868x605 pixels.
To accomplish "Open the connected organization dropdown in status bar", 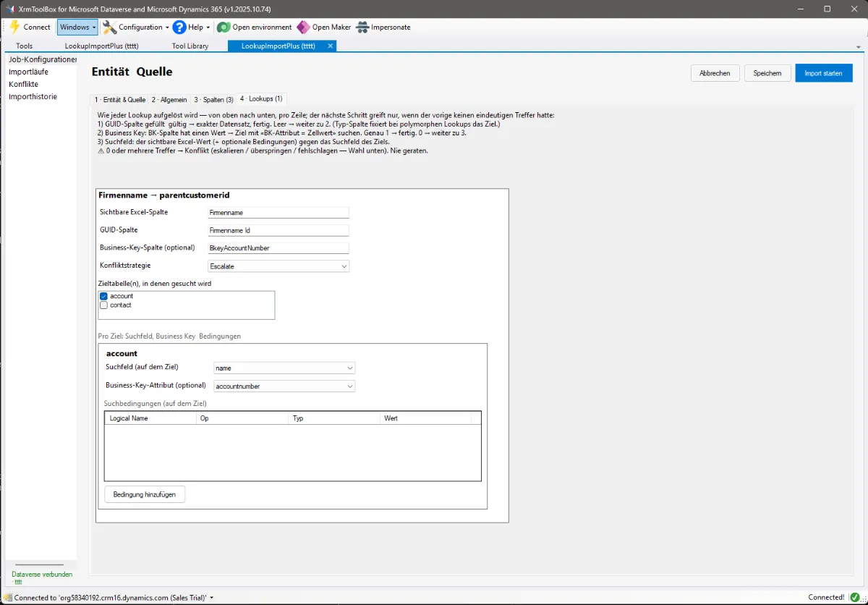I will [212, 598].
